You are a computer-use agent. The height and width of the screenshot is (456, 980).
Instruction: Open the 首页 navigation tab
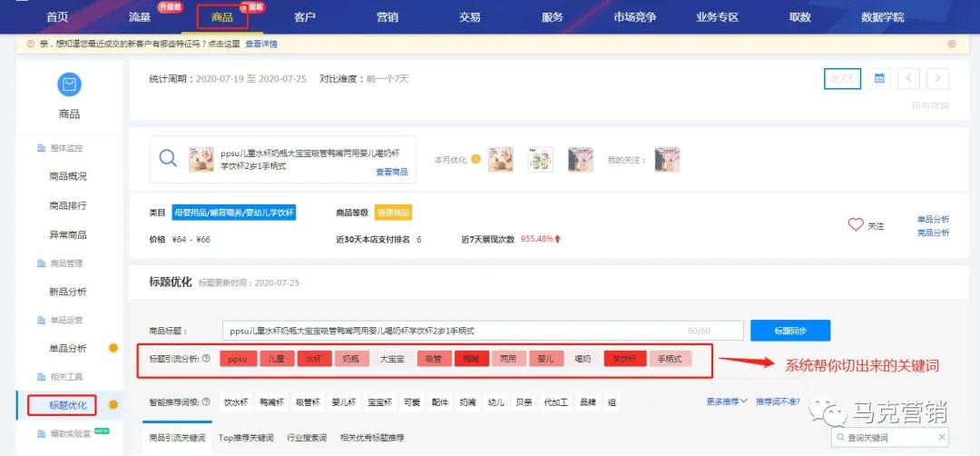[x=57, y=17]
